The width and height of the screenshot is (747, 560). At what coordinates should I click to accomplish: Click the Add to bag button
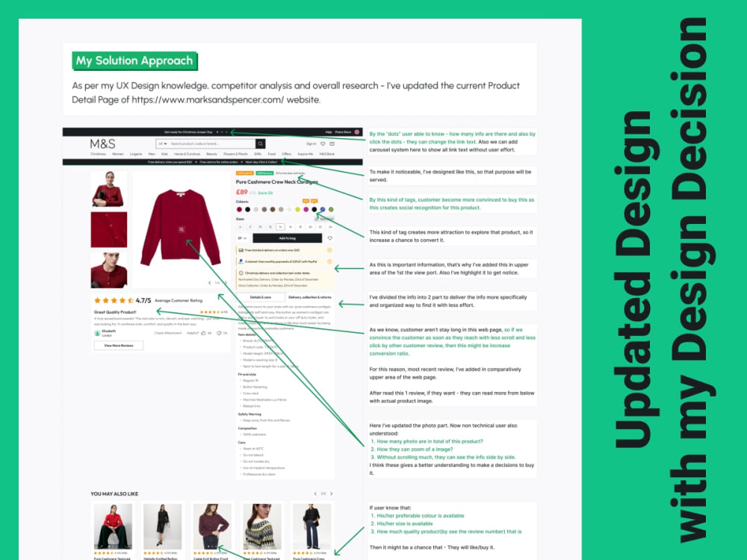[x=288, y=238]
